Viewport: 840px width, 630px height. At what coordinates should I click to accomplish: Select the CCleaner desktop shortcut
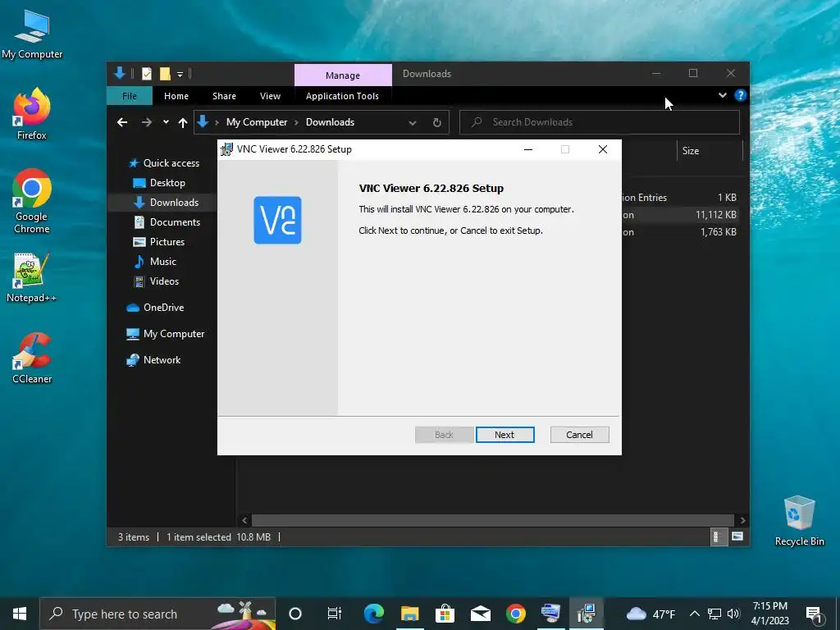(x=32, y=358)
